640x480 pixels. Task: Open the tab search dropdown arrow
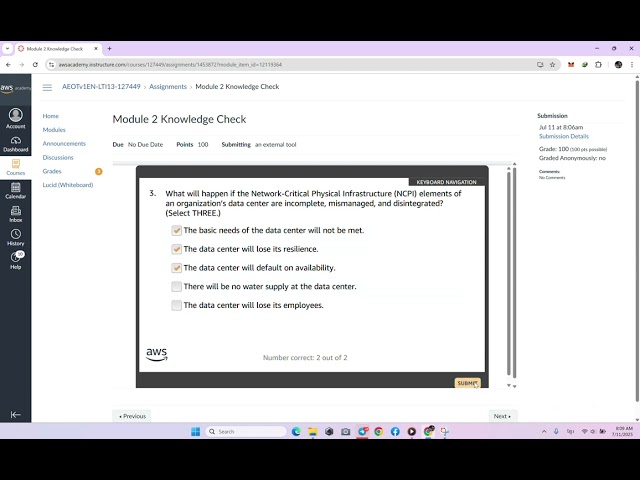7,49
